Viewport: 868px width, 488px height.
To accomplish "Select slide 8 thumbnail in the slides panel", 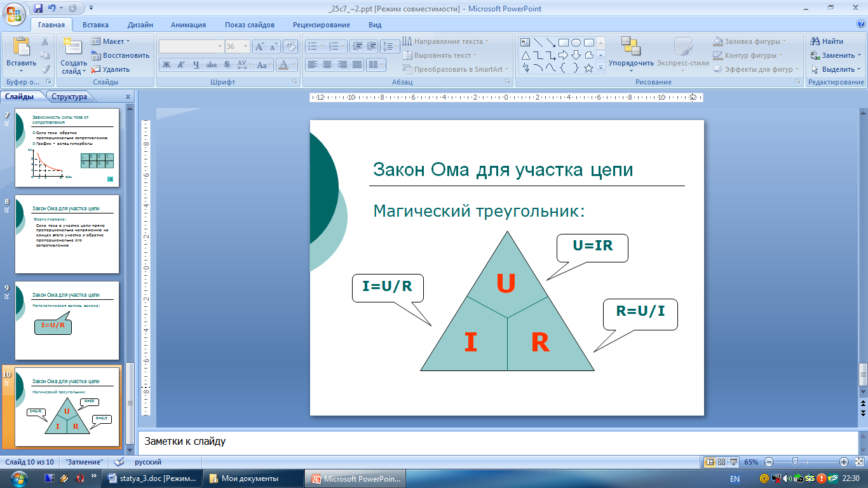I will [x=67, y=233].
